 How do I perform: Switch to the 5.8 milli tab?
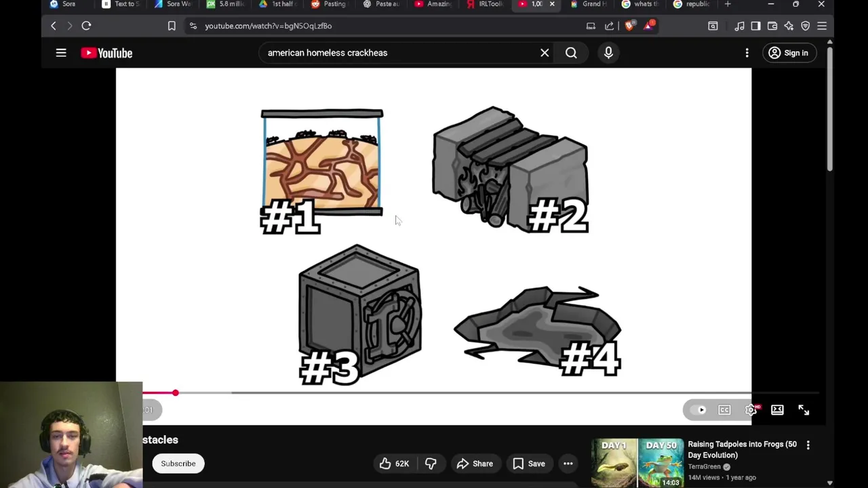[226, 4]
